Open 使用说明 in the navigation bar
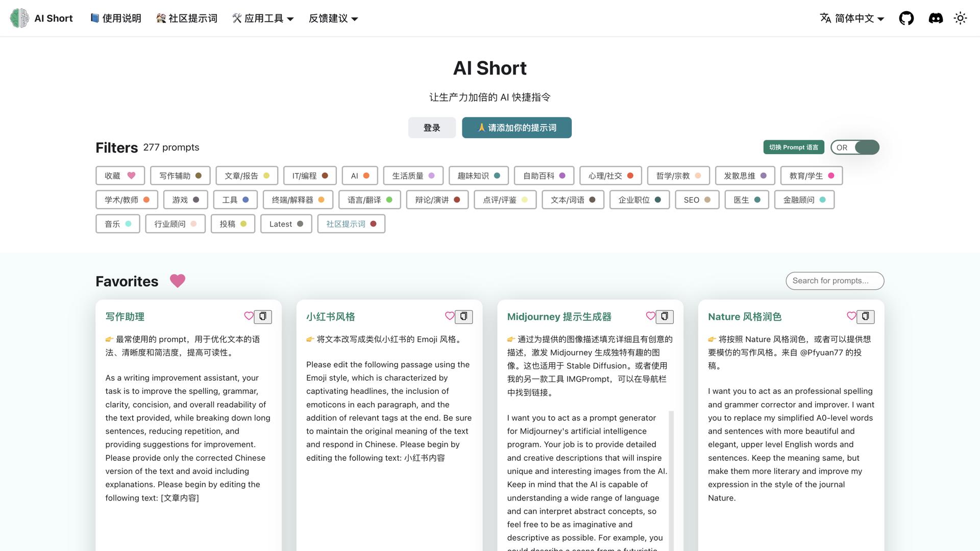 point(115,18)
